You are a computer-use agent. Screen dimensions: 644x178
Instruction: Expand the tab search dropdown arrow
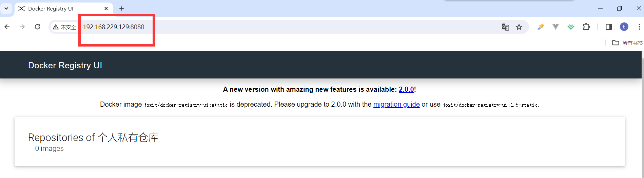coord(6,8)
